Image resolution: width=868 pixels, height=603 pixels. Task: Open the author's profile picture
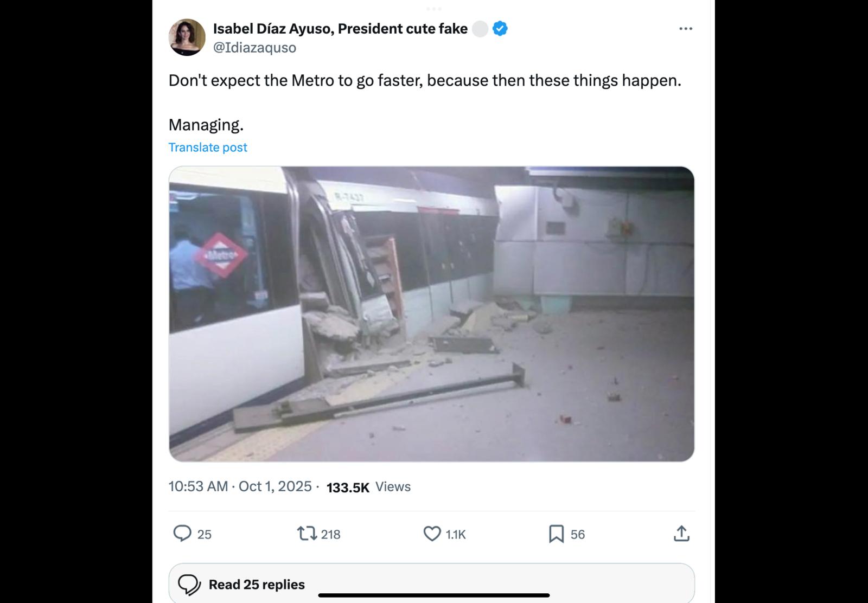click(187, 37)
